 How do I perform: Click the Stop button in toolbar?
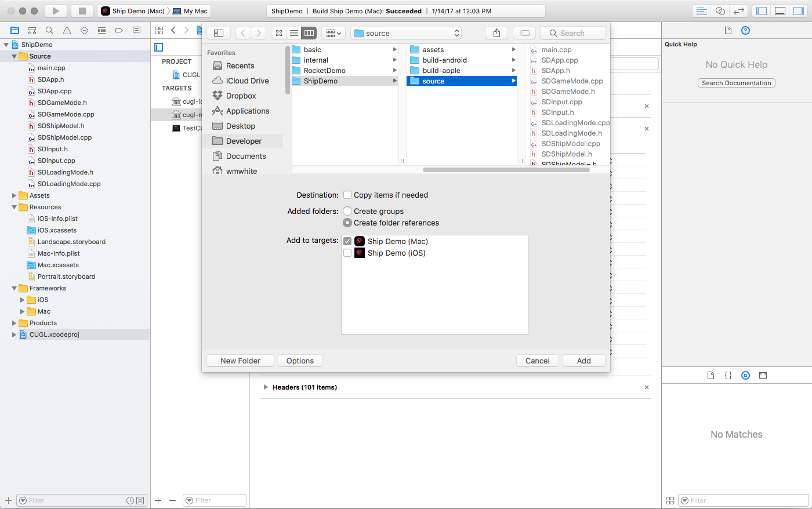(82, 11)
